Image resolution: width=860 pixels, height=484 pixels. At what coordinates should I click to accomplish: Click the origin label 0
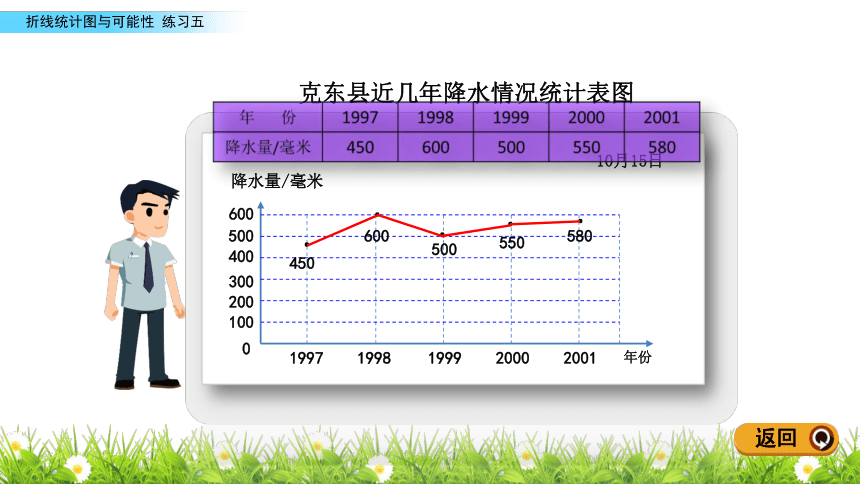pyautogui.click(x=246, y=349)
